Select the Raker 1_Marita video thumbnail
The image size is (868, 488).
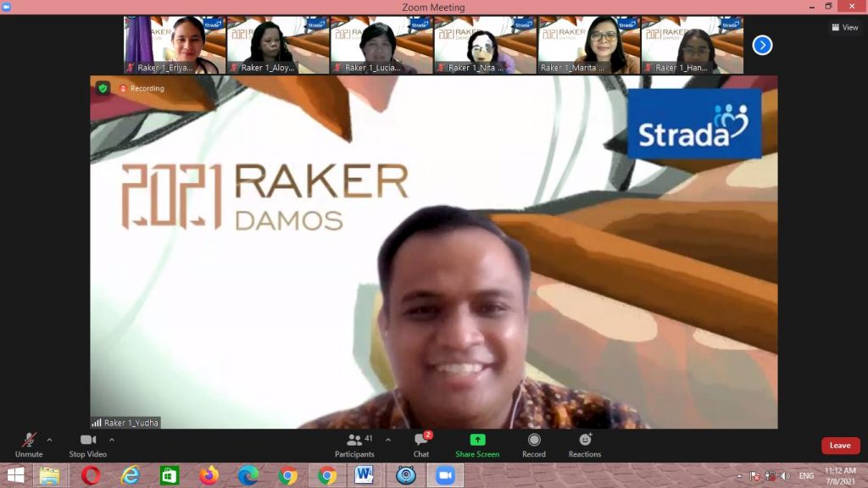(x=588, y=45)
